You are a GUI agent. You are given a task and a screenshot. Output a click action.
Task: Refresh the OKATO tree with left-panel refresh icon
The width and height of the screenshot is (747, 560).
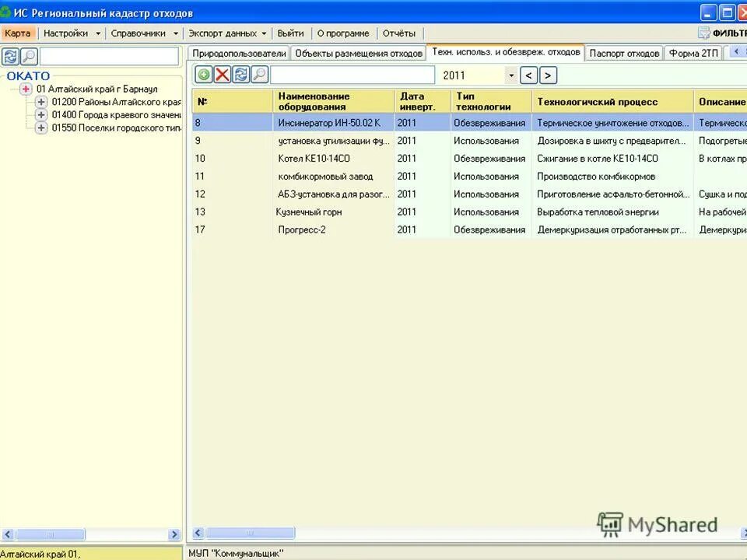[x=10, y=56]
